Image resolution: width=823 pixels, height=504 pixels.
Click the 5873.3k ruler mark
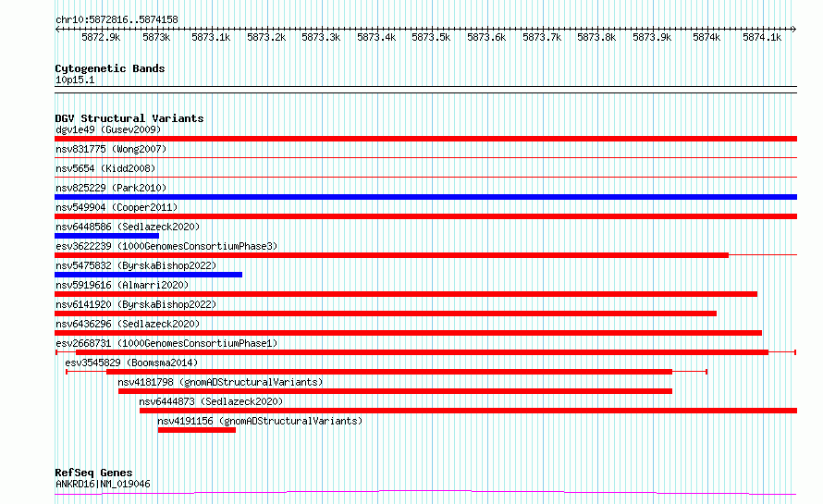[321, 37]
